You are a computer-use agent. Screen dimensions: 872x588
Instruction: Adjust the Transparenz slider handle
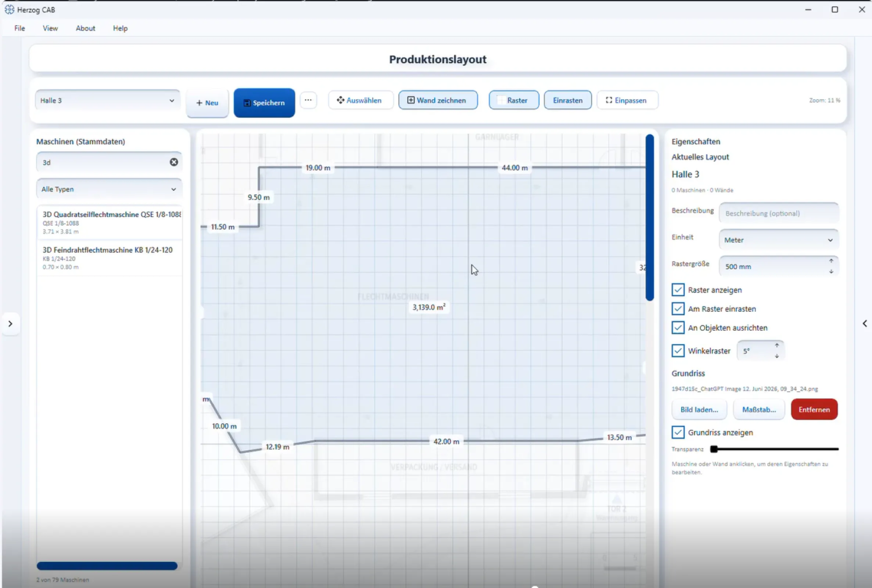714,449
